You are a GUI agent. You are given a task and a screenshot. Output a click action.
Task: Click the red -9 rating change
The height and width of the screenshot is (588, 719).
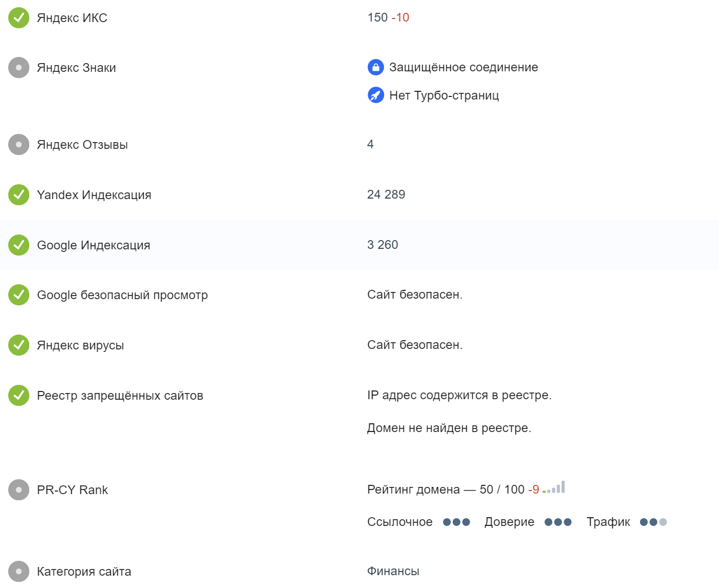(x=534, y=489)
